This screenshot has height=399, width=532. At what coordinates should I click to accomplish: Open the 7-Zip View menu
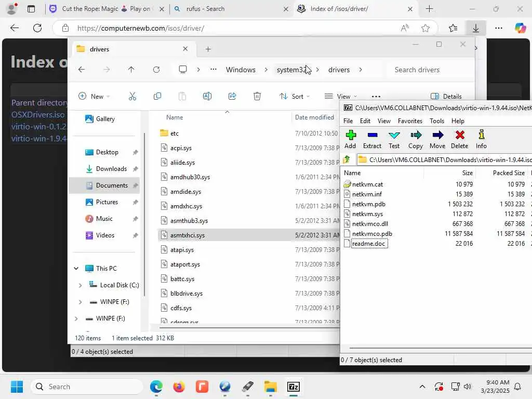[x=384, y=121]
